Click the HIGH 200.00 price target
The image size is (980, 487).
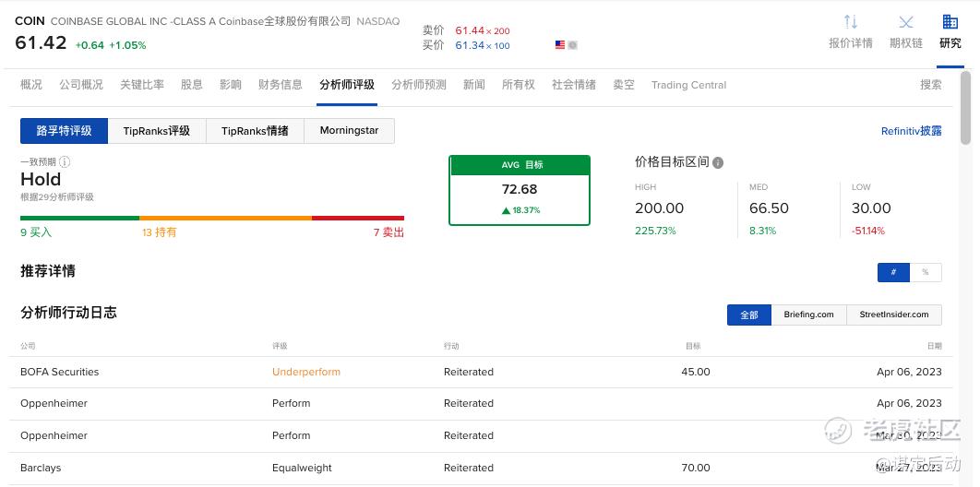[660, 208]
